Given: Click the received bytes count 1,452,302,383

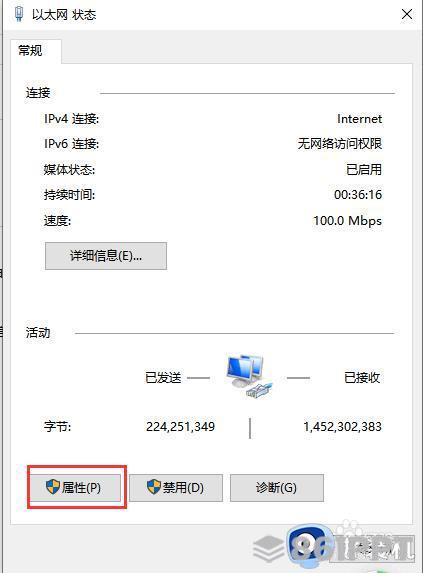Looking at the screenshot, I should (342, 426).
